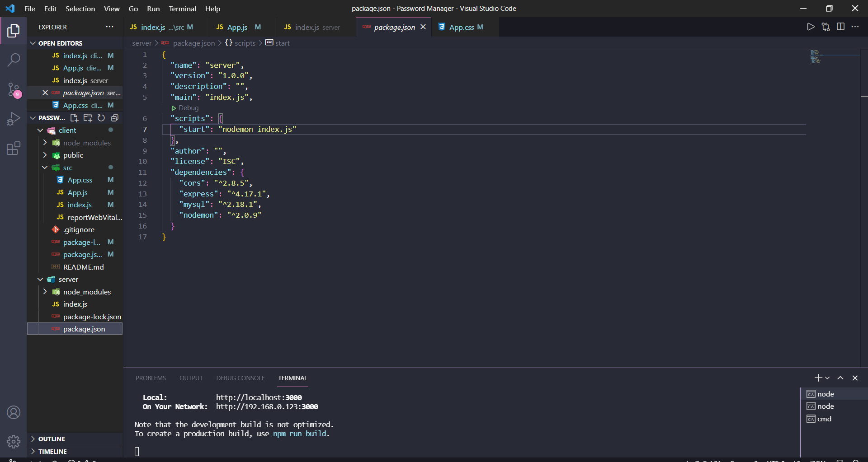Split the editor to the right

840,27
